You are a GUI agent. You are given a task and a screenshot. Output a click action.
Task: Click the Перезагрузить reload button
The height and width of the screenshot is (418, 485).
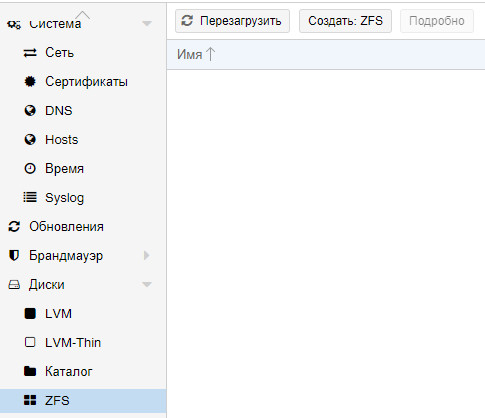tap(232, 21)
